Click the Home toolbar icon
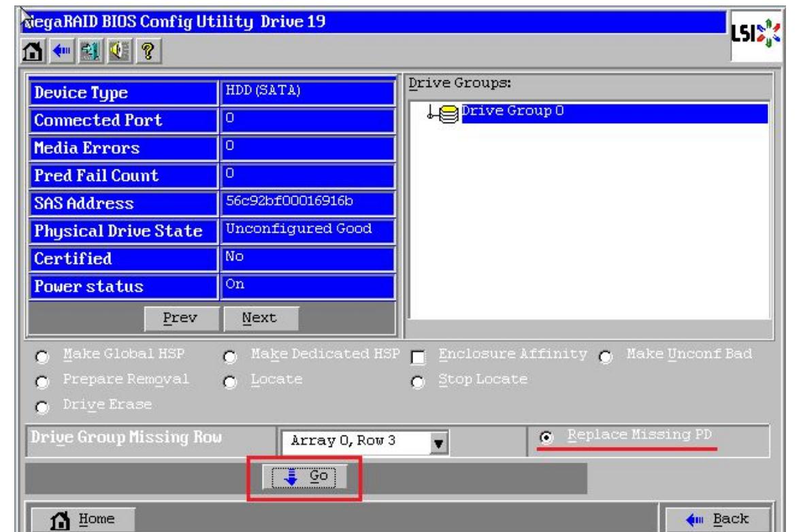The image size is (803, 532). 33,51
